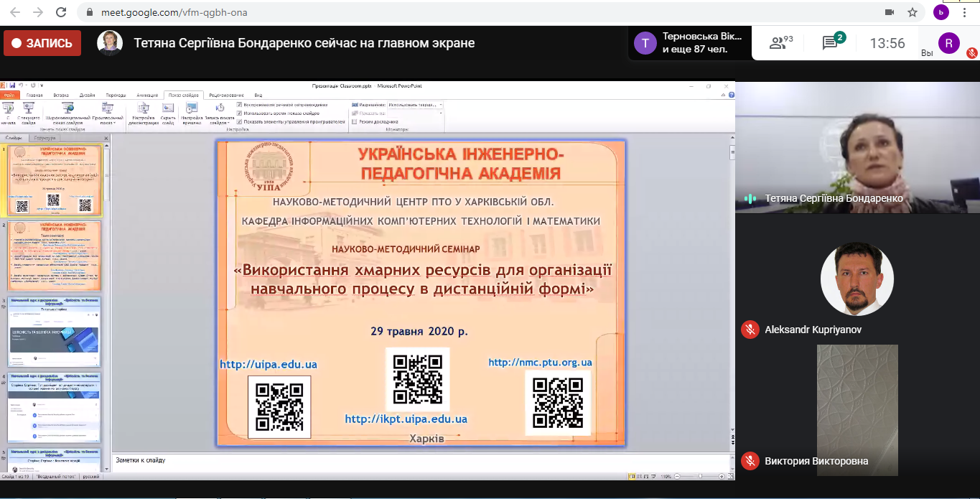Click muted mic icon beside Aleksandr Kupriyanov
This screenshot has height=499, width=980.
pos(750,330)
